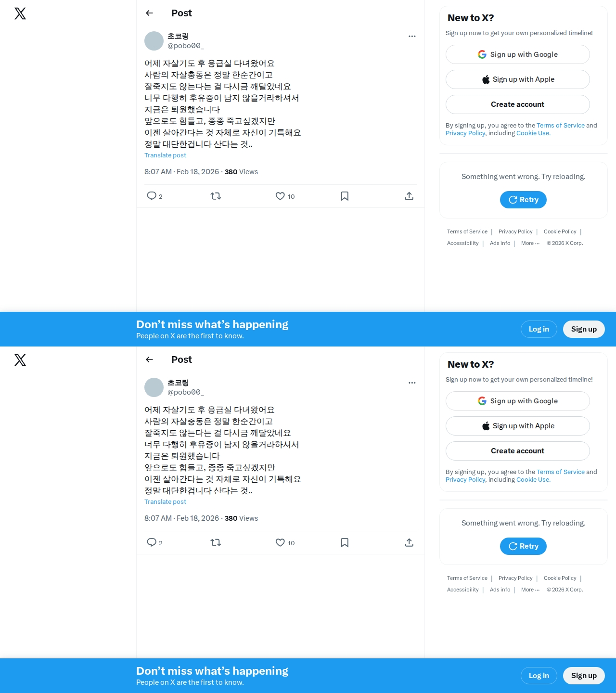Image resolution: width=616 pixels, height=693 pixels.
Task: Sign up with Apple in the lower panel
Action: point(518,426)
